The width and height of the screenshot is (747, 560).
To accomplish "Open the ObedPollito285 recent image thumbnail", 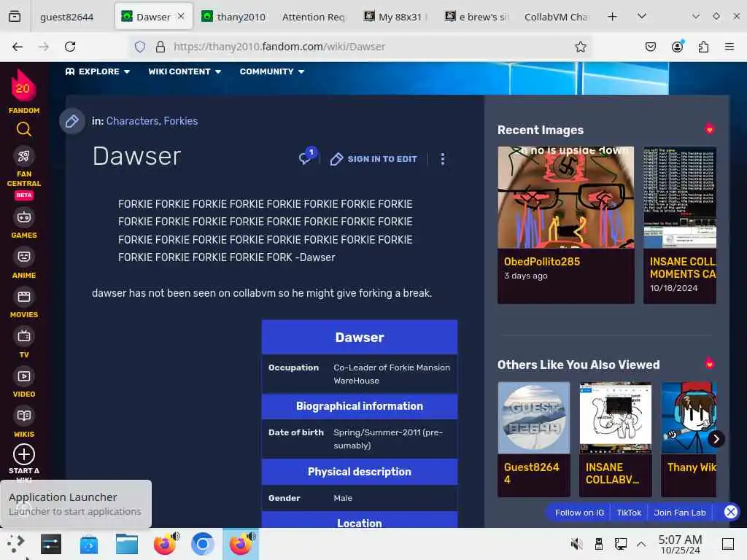I will click(566, 197).
